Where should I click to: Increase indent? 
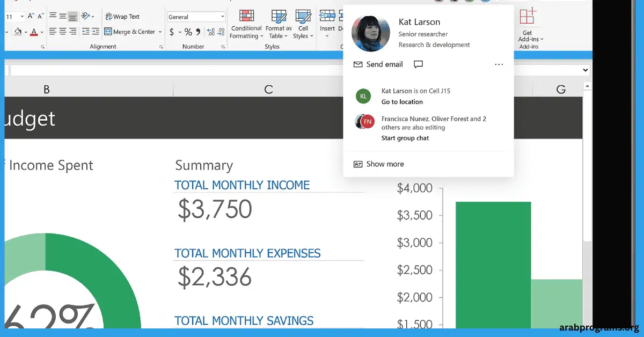[96, 32]
